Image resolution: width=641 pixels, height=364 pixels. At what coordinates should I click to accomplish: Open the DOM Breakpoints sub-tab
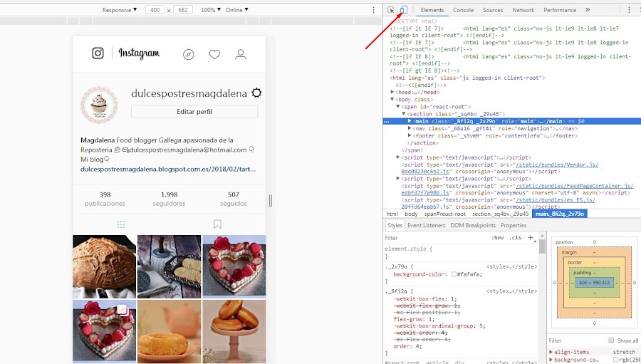[x=473, y=225]
